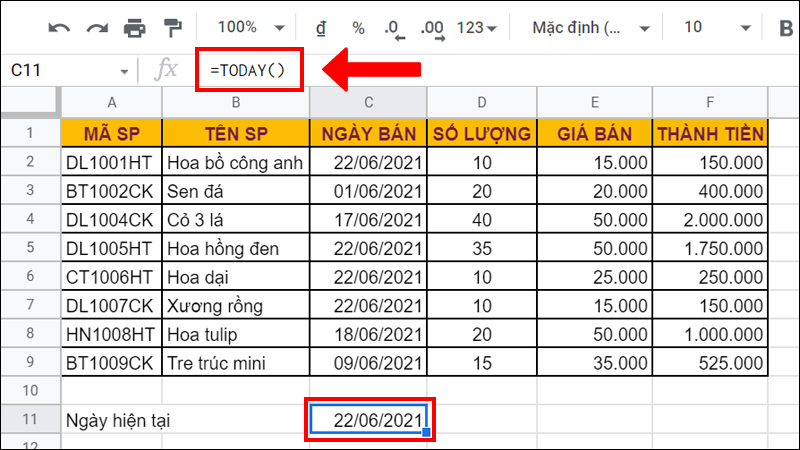Click the Redo arrow icon
This screenshot has width=800, height=450.
(x=96, y=27)
